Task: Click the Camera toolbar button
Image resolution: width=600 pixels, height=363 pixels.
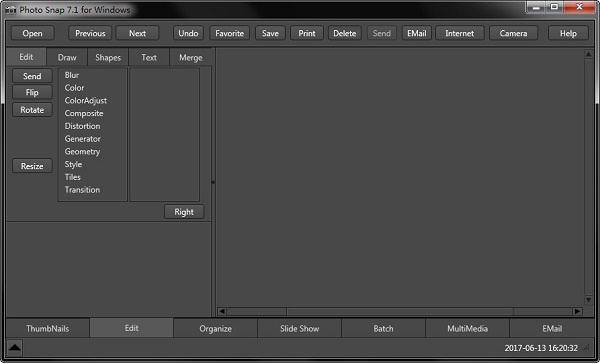Action: tap(513, 33)
